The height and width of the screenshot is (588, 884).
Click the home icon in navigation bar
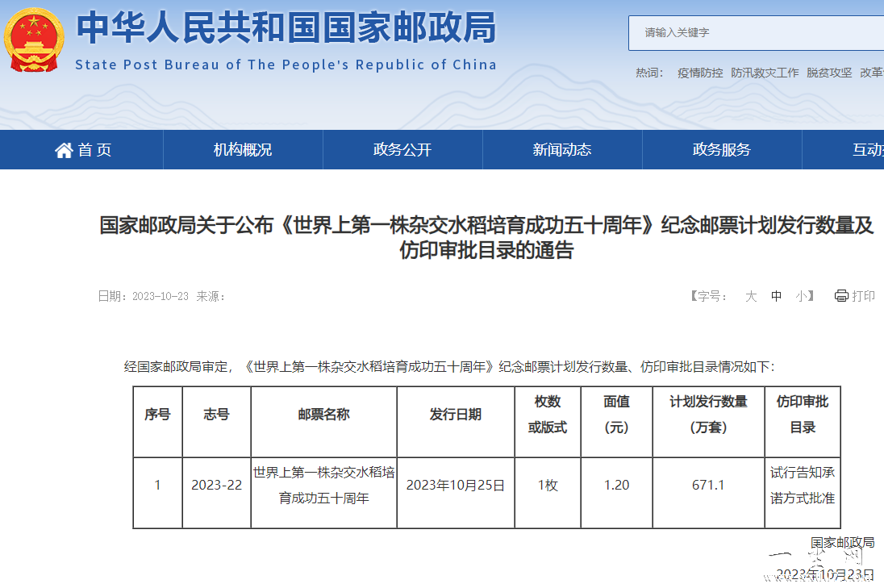[64, 150]
